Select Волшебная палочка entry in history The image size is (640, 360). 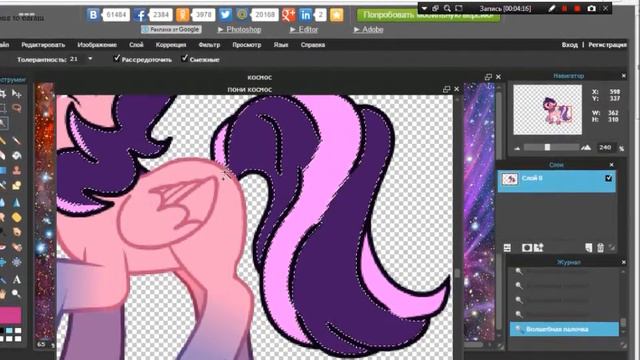pos(564,329)
